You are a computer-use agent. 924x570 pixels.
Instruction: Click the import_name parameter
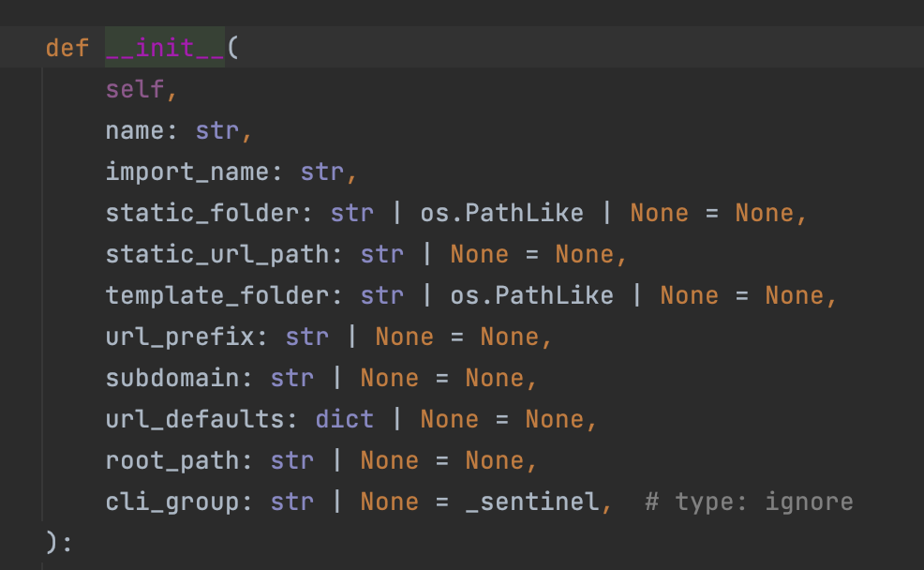point(186,172)
